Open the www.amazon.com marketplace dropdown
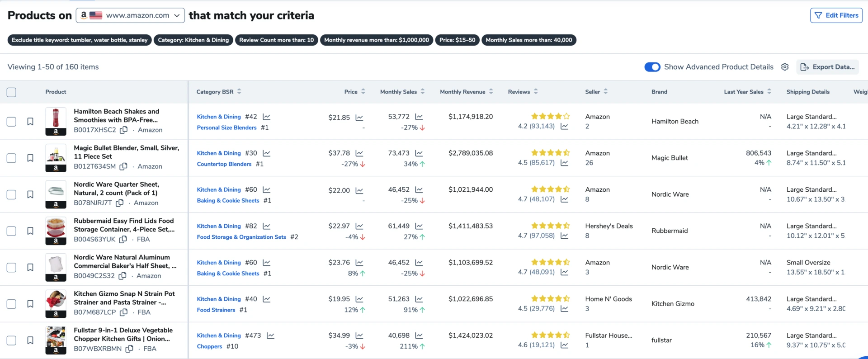Viewport: 868px width, 359px height. pos(130,15)
